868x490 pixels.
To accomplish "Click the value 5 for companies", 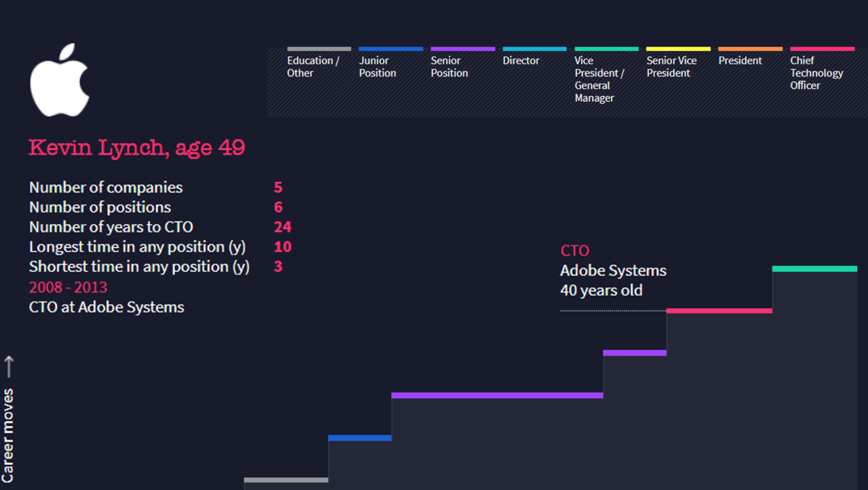I will coord(278,187).
